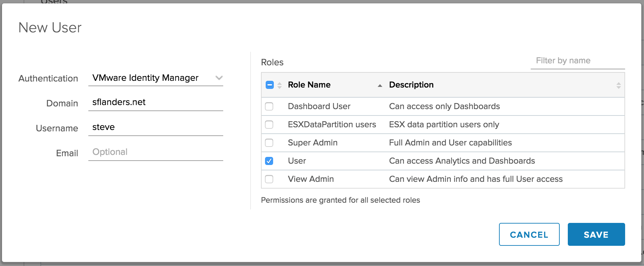
Task: Check the Dashboard User role checkbox
Action: (269, 106)
